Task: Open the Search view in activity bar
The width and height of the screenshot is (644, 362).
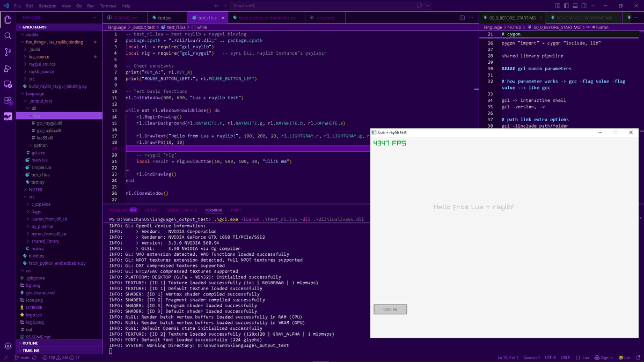Action: point(8,36)
